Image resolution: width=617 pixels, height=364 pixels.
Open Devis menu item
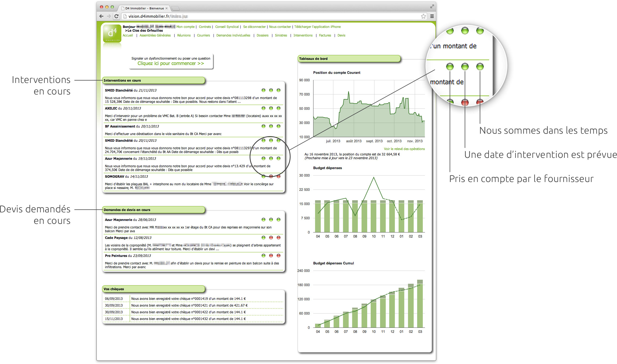(341, 35)
